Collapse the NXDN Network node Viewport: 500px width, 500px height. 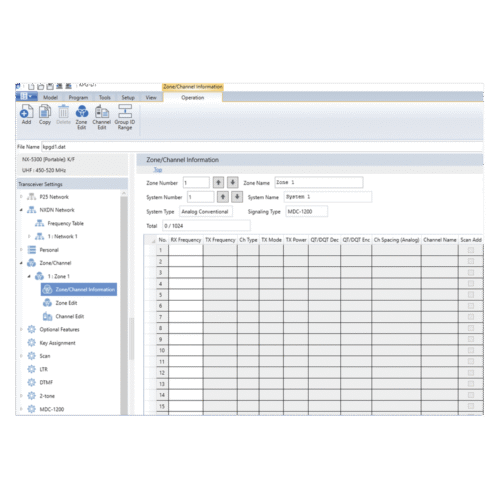(21, 210)
